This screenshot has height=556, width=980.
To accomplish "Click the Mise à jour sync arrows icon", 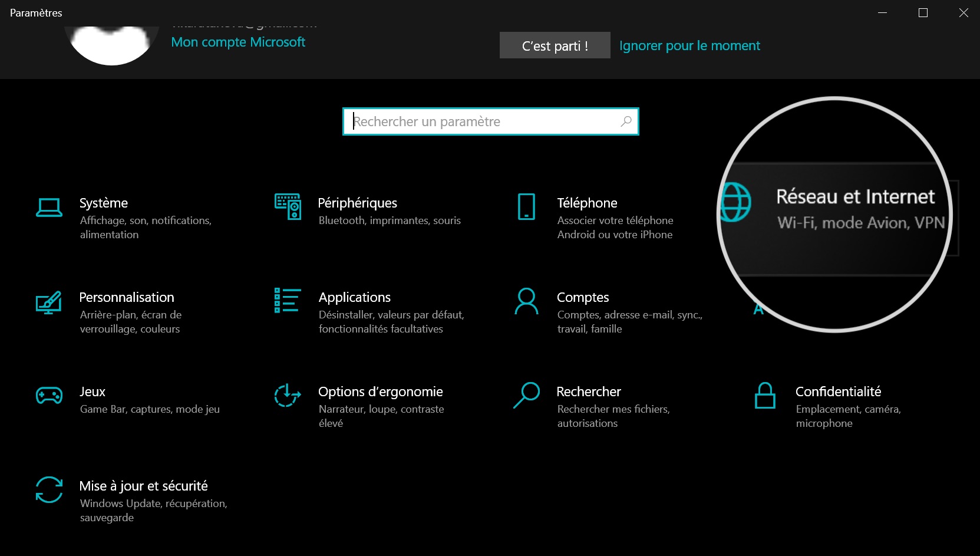I will tap(49, 489).
